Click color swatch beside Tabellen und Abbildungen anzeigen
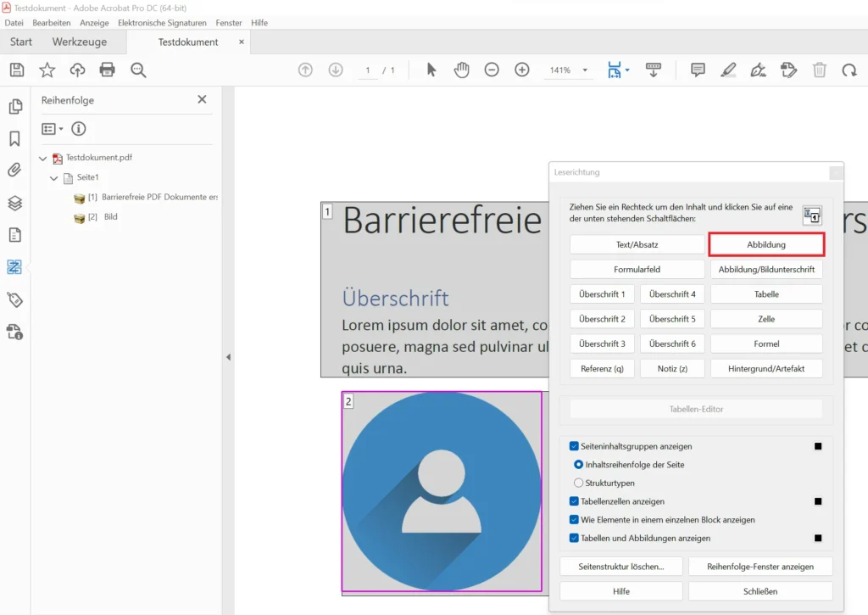The image size is (868, 615). click(x=818, y=538)
